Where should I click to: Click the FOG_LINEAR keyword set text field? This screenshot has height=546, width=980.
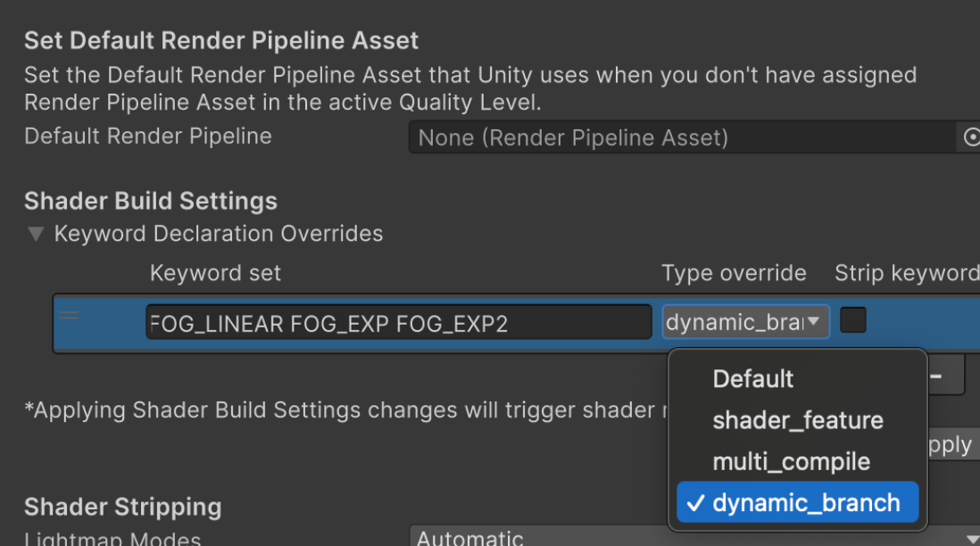point(398,323)
